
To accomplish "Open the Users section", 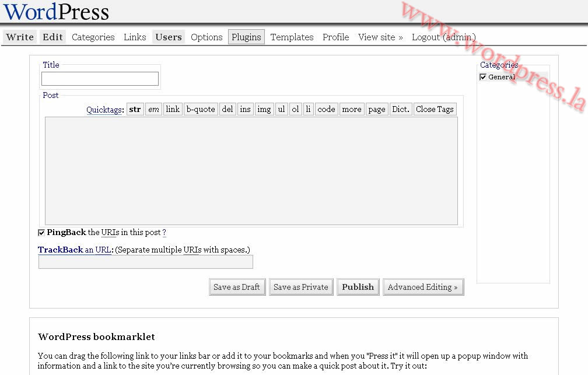I will (x=169, y=37).
